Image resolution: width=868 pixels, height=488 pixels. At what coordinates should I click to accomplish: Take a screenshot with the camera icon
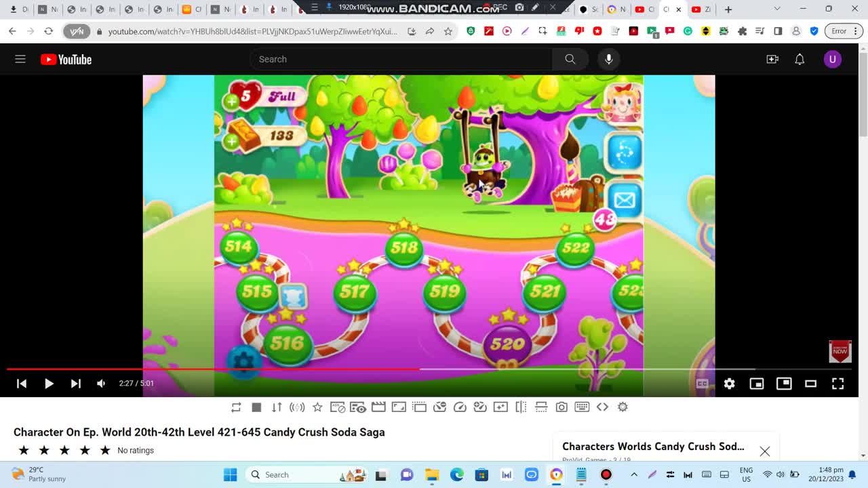(x=561, y=407)
